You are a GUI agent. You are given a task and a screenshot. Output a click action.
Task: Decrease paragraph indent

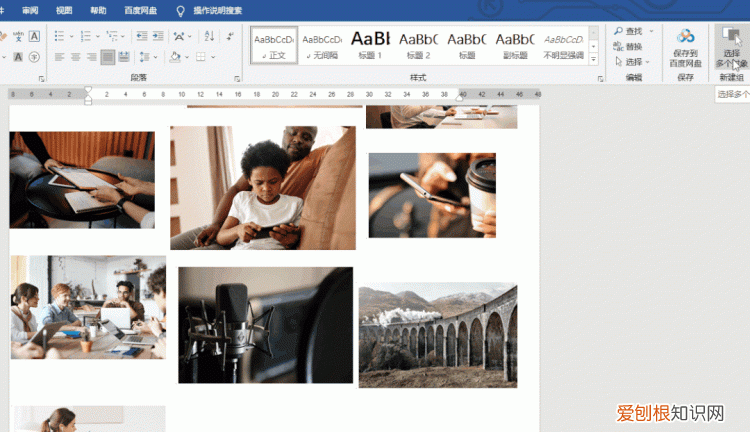click(x=141, y=36)
